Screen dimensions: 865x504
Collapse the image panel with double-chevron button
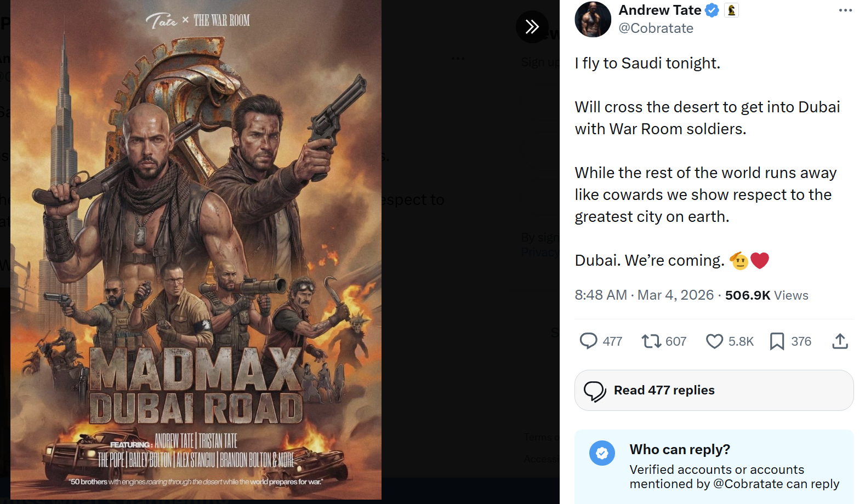coord(532,26)
